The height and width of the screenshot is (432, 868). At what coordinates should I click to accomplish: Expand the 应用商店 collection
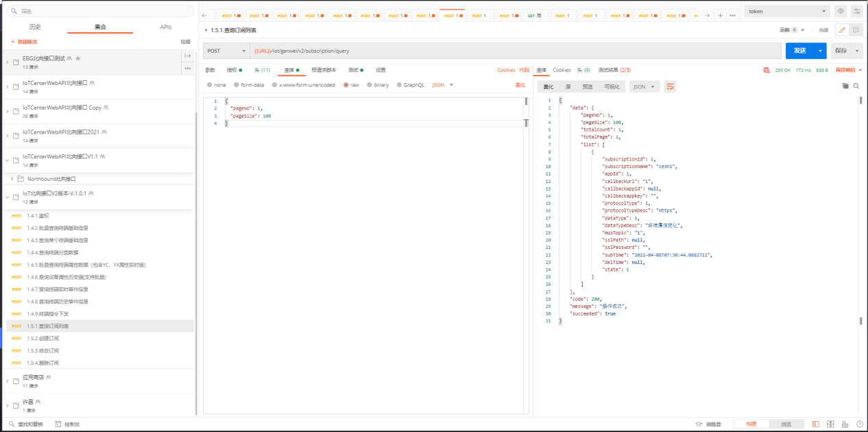tap(7, 380)
